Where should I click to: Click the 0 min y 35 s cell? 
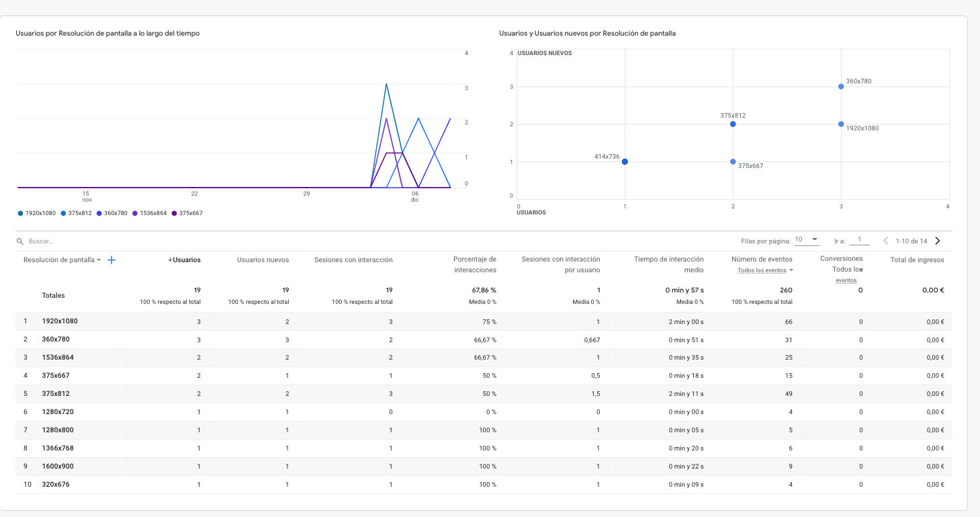click(x=686, y=358)
